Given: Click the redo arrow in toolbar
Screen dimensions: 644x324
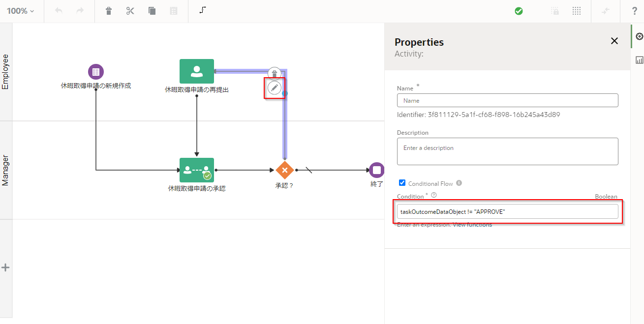Looking at the screenshot, I should (80, 11).
